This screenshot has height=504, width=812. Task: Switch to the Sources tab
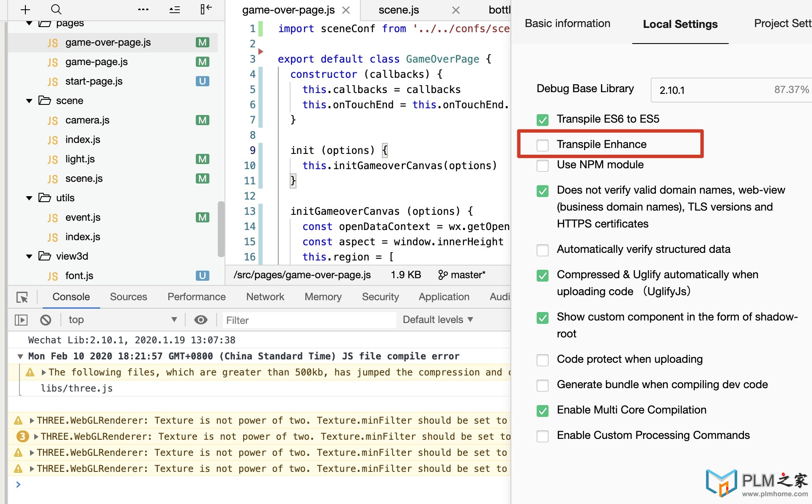(x=129, y=297)
